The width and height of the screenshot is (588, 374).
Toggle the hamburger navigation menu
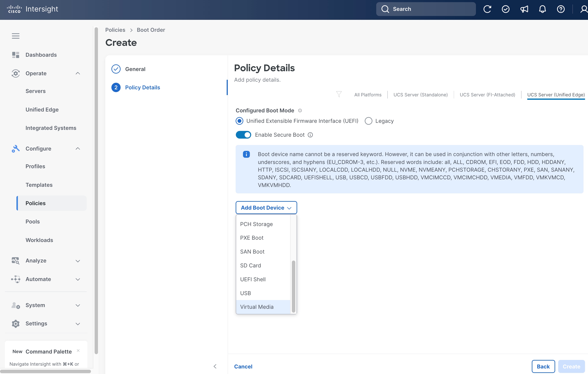click(16, 36)
